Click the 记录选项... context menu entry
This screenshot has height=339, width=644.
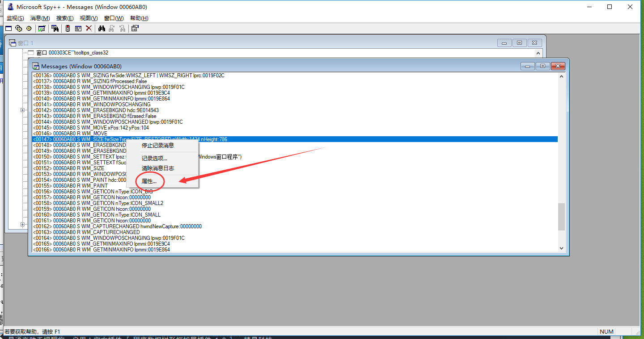154,158
